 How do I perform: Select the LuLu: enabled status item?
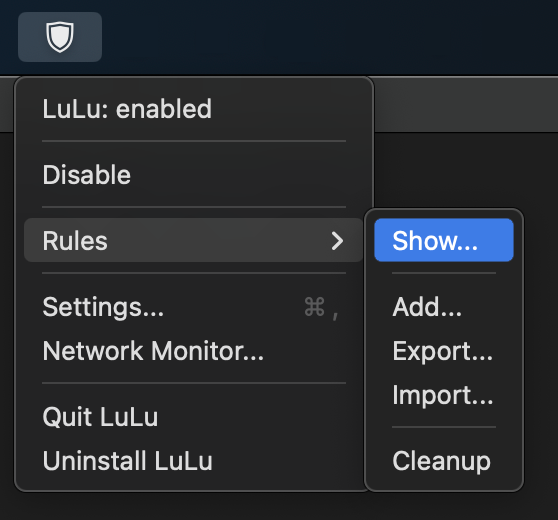point(194,109)
